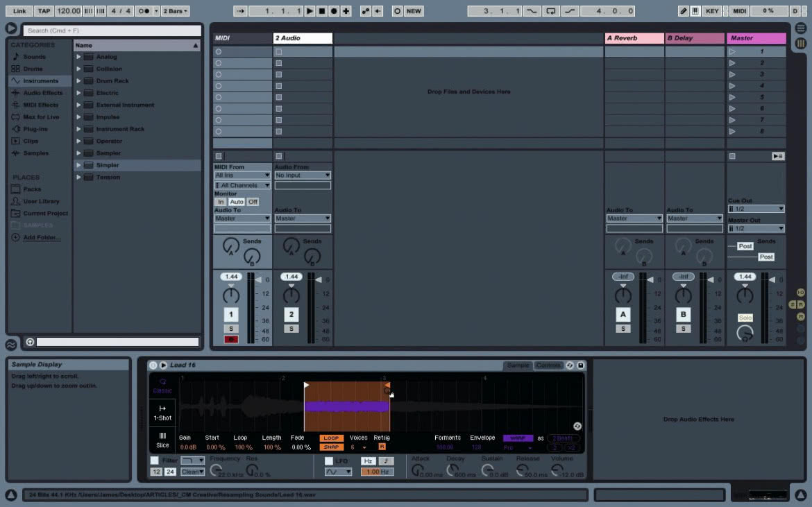The width and height of the screenshot is (812, 507).
Task: Expand the Drum Rack folder
Action: 78,80
